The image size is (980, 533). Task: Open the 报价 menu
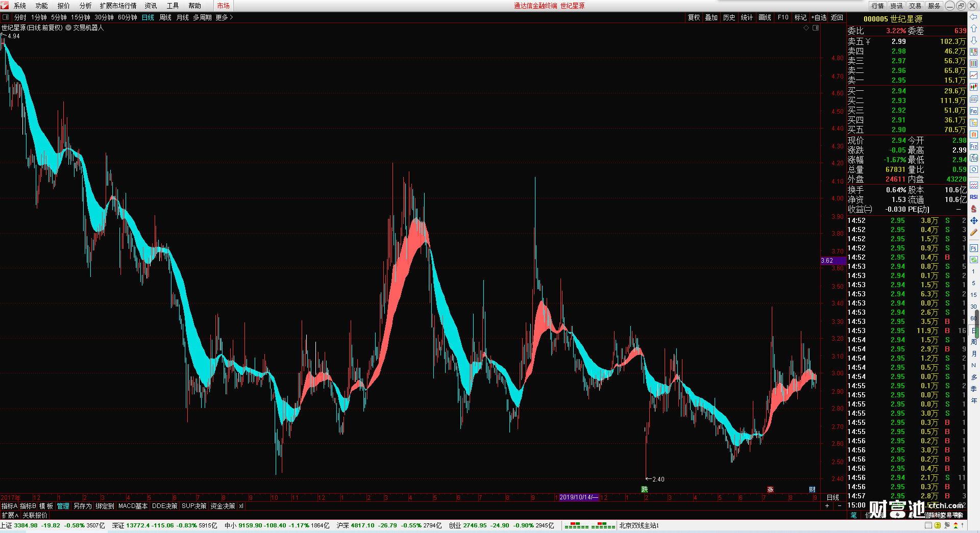coord(64,6)
